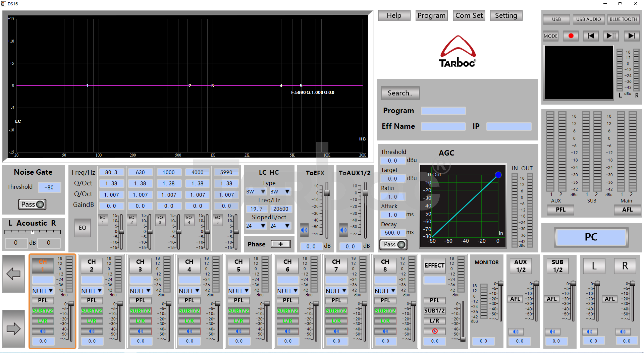The height and width of the screenshot is (353, 644).
Task: Skip to next track
Action: pos(631,36)
